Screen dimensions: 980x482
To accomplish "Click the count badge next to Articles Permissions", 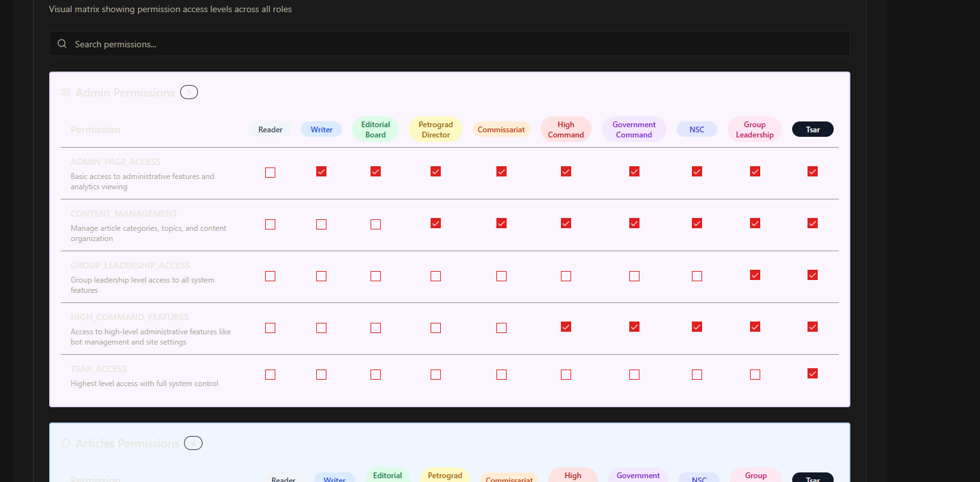I will pyautogui.click(x=193, y=443).
